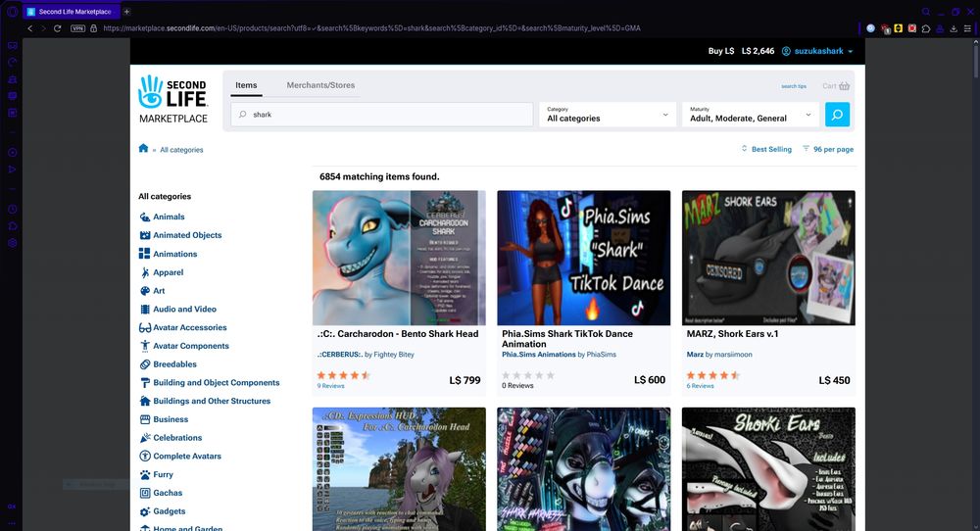980x531 pixels.
Task: Open the Complete Avatars category
Action: pyautogui.click(x=187, y=456)
